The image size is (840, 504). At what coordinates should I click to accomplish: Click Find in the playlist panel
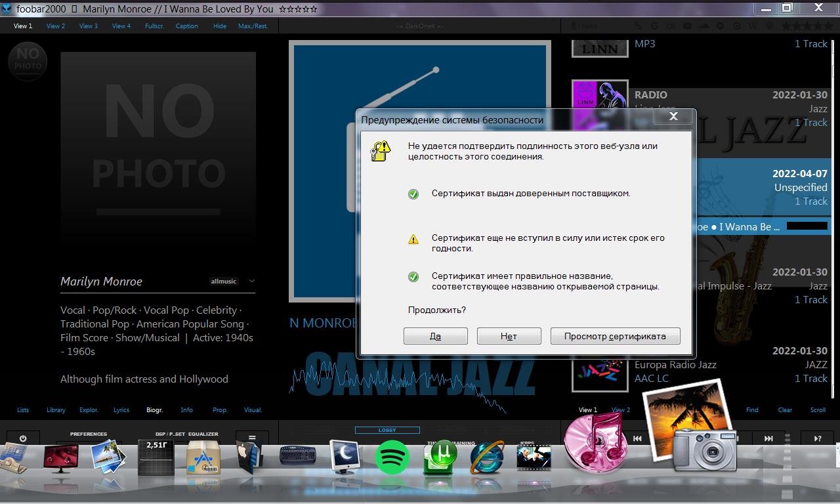[x=752, y=410]
